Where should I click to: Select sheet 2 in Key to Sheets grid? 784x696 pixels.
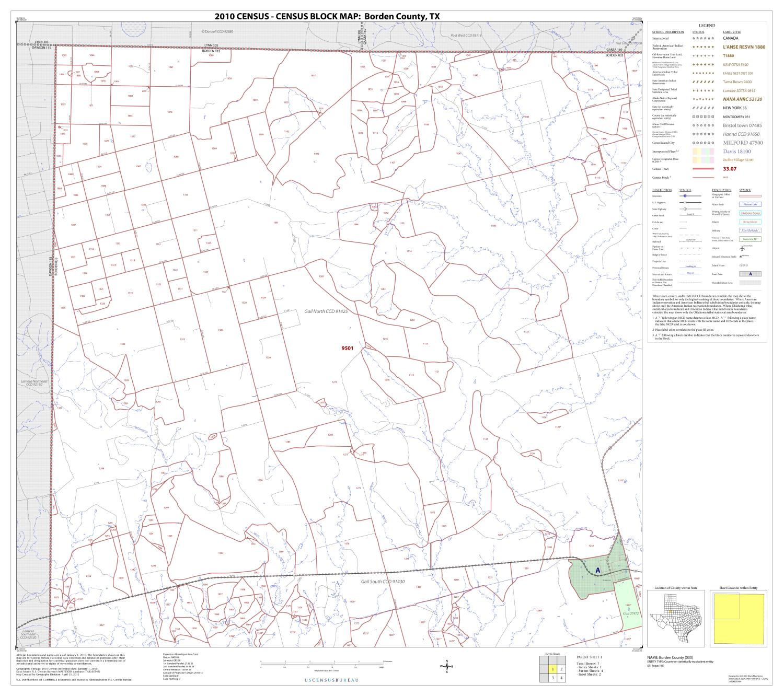point(561,669)
